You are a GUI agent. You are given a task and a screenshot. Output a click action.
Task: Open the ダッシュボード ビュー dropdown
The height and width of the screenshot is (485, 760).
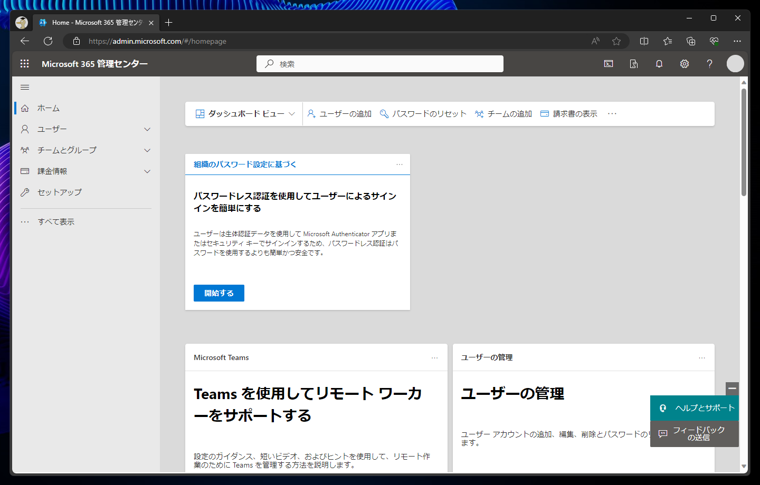(245, 114)
